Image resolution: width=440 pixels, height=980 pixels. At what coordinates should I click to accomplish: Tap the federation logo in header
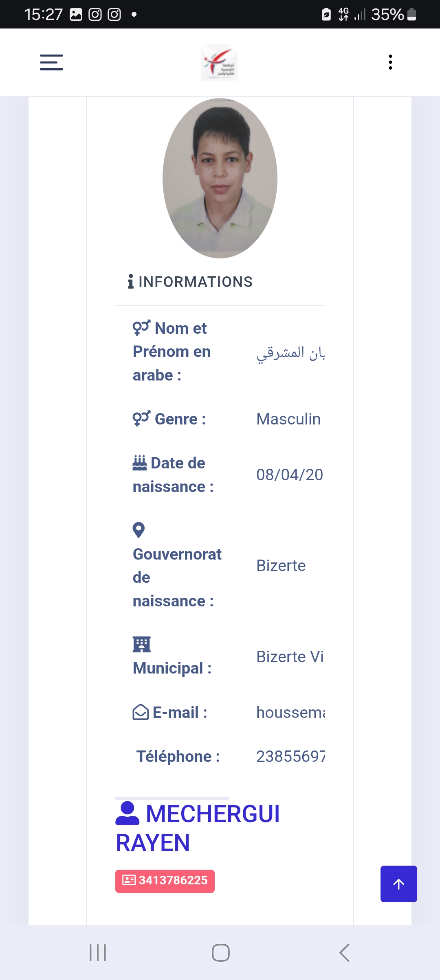pos(219,62)
